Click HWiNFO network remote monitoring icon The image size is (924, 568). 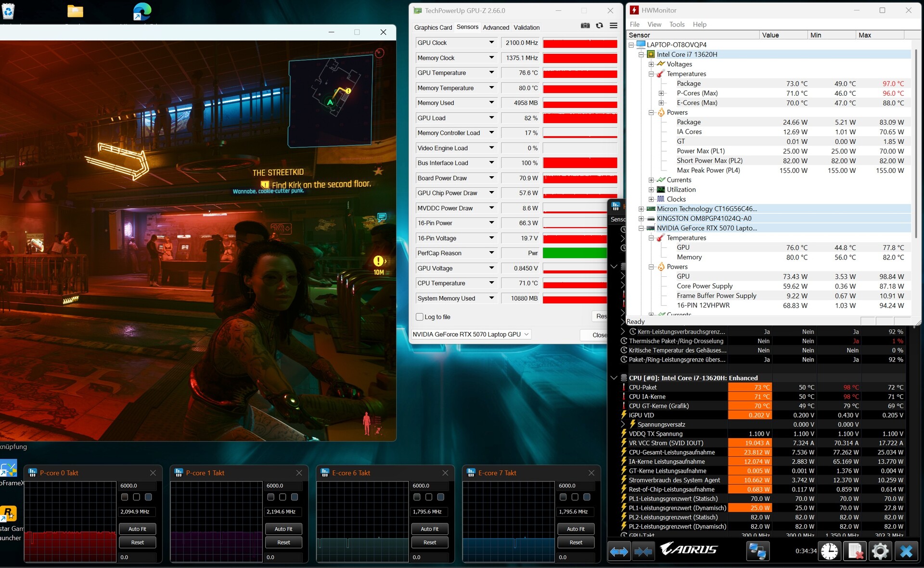[757, 551]
